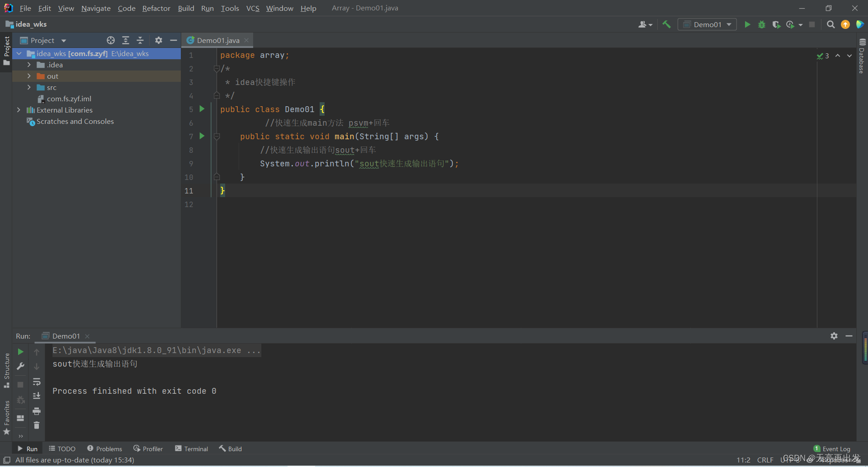868x467 pixels.
Task: Open the Event Log
Action: (x=832, y=448)
